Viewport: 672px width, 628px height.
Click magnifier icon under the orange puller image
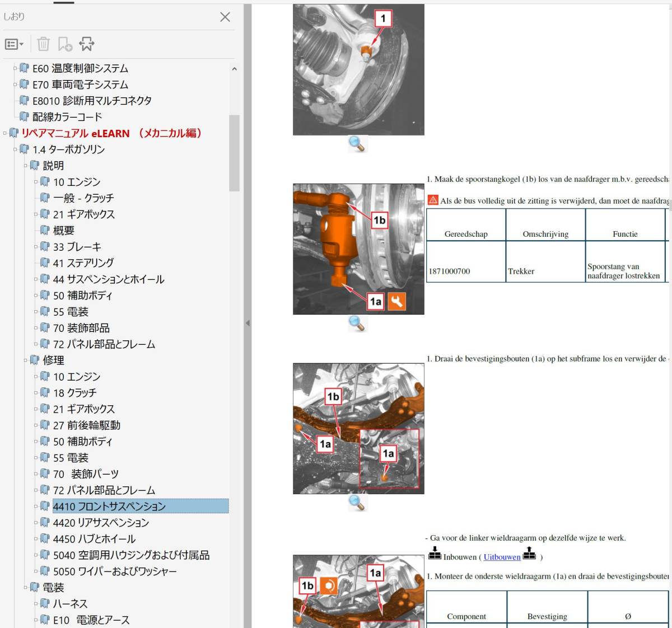click(357, 324)
